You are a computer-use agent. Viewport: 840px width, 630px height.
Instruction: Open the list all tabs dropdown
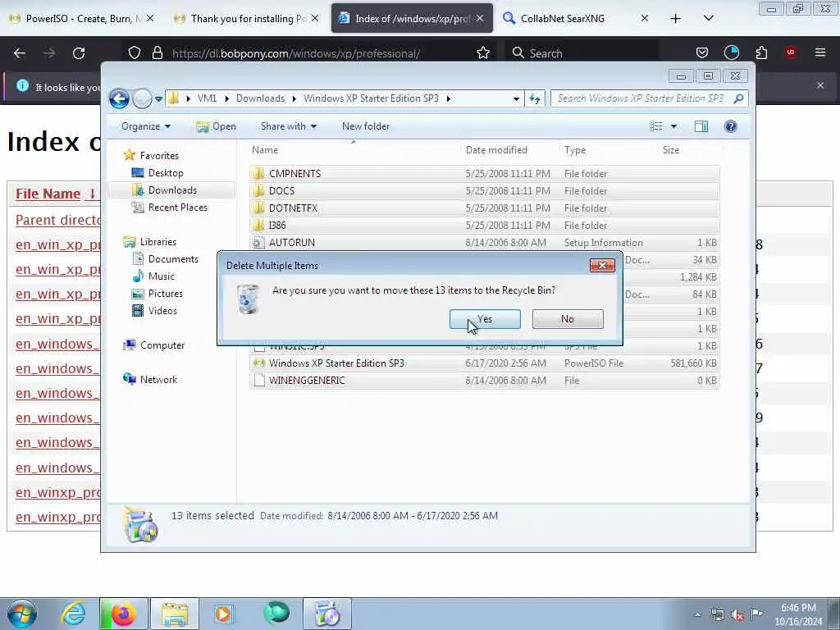pyautogui.click(x=708, y=19)
